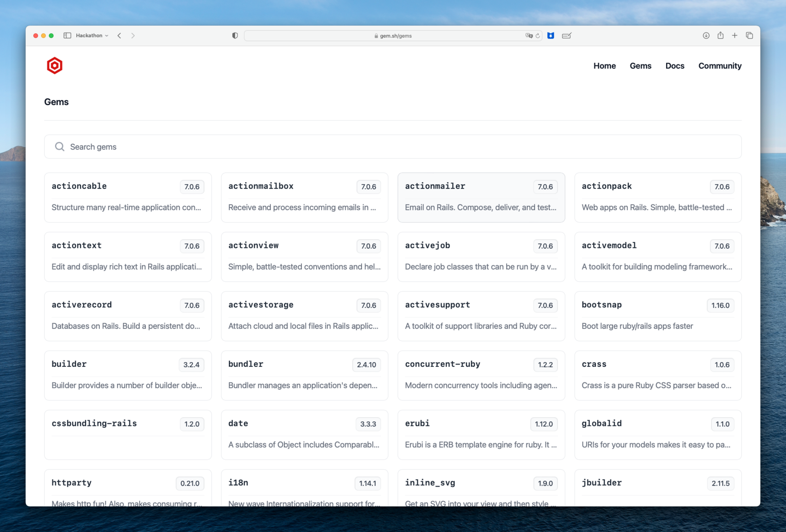The height and width of the screenshot is (532, 786).
Task: Focus the Search gems input field
Action: click(x=393, y=147)
